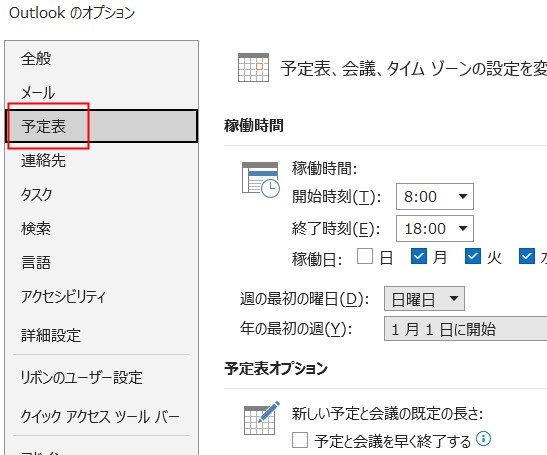Enable 予定と会議を早く終了する checkbox
547x455 pixels.
(x=300, y=440)
